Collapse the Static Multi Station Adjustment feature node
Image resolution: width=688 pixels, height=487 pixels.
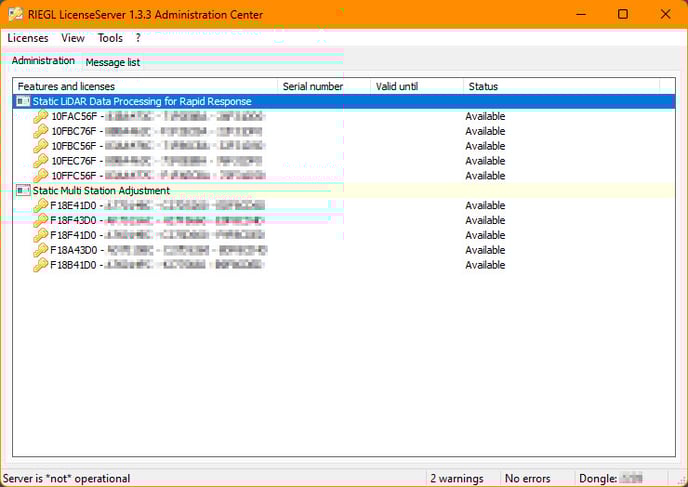pos(23,190)
